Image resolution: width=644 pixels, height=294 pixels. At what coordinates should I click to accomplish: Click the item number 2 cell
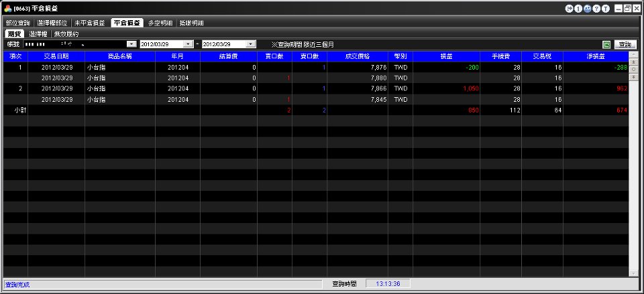(15, 88)
